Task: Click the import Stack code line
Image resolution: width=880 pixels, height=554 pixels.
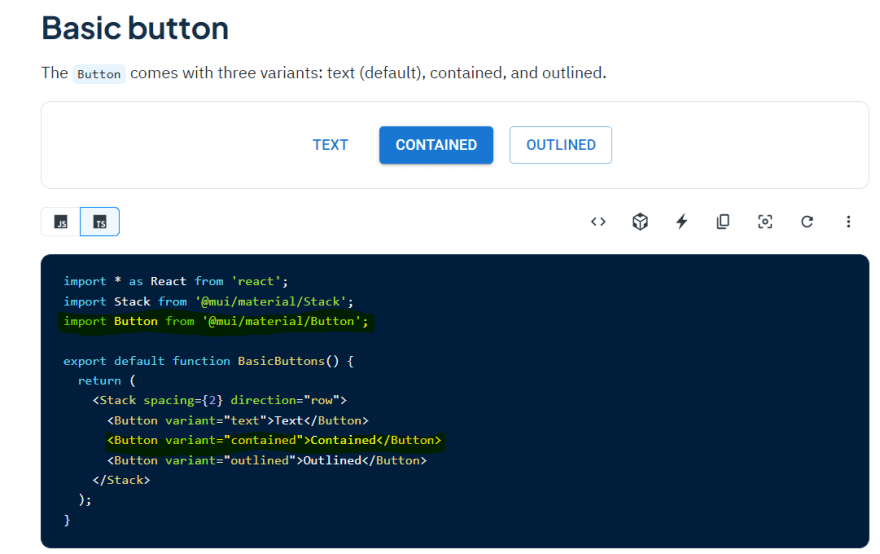Action: coord(208,301)
